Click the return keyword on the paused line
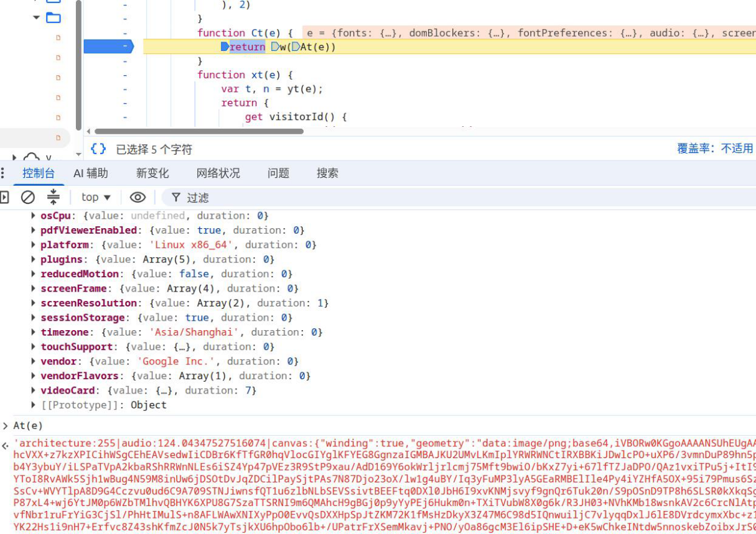The width and height of the screenshot is (756, 534). pyautogui.click(x=247, y=47)
